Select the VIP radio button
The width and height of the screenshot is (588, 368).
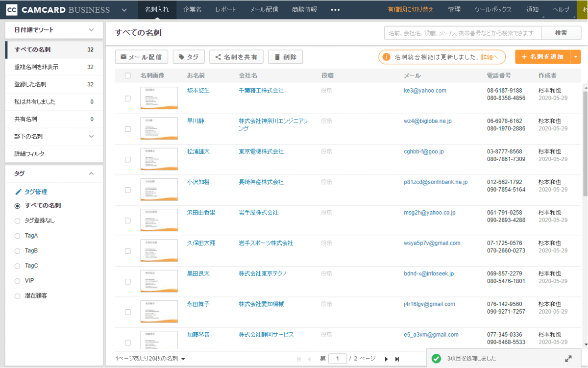click(18, 281)
